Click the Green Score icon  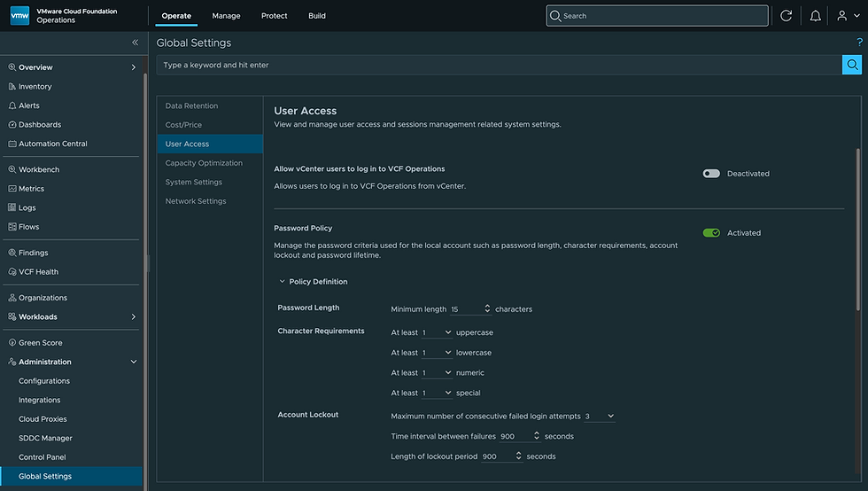(12, 342)
